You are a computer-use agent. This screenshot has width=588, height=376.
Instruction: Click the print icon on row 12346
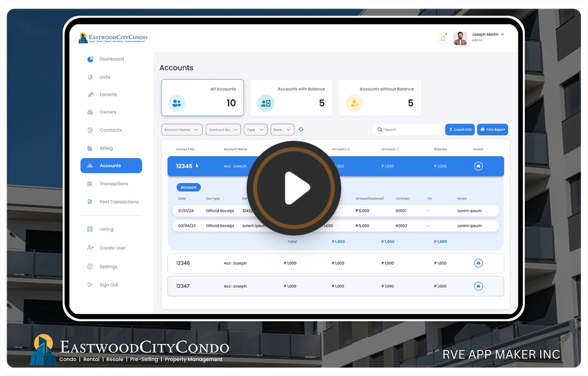(478, 263)
